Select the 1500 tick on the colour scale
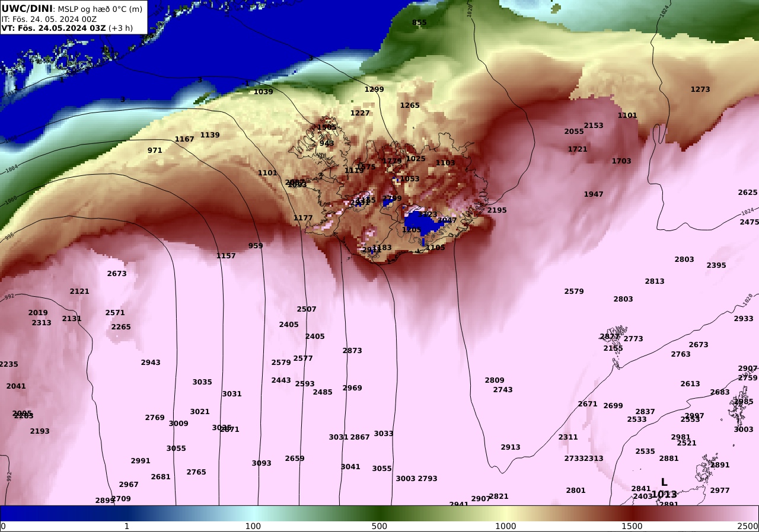The width and height of the screenshot is (759, 532). pos(632,526)
